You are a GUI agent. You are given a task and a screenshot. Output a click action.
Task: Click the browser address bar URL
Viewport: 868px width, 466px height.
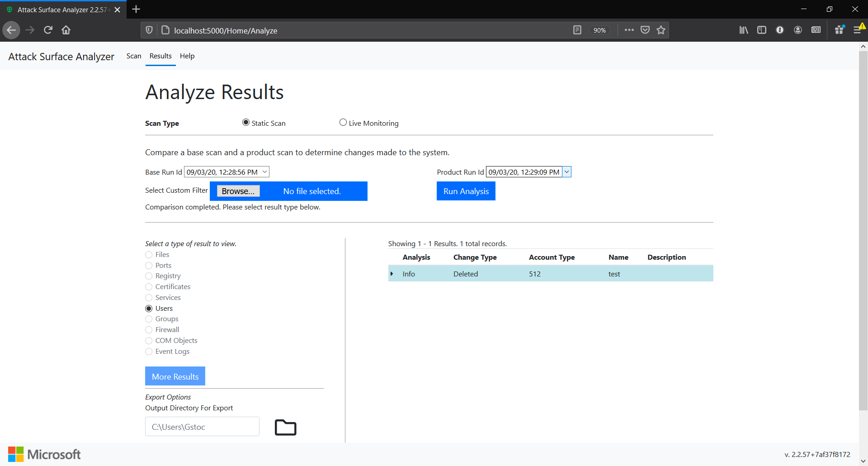pyautogui.click(x=226, y=31)
